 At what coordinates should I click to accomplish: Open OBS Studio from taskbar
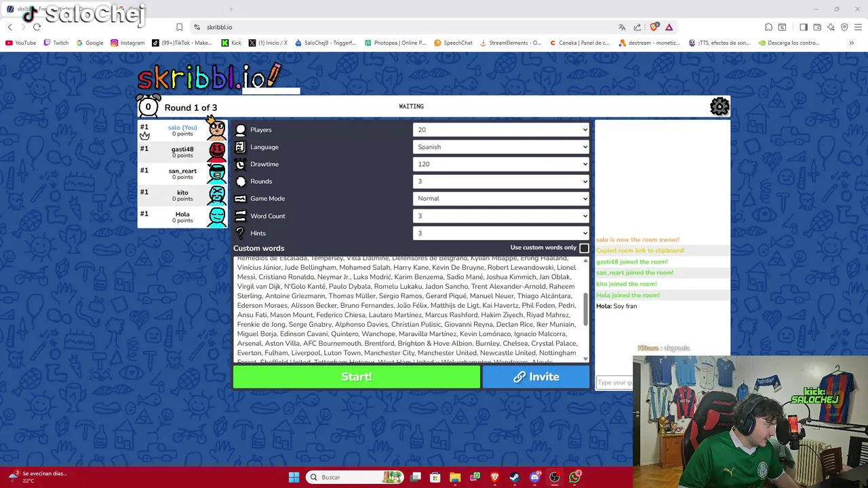point(555,477)
